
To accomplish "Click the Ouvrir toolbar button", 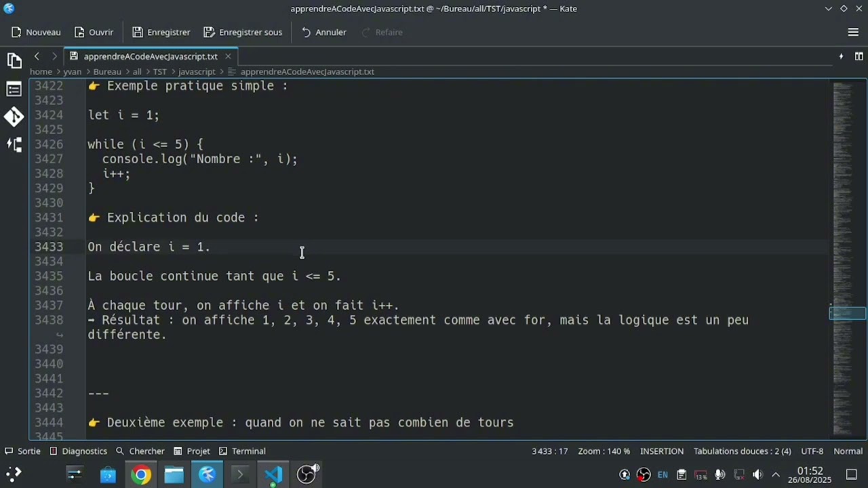I will click(94, 32).
